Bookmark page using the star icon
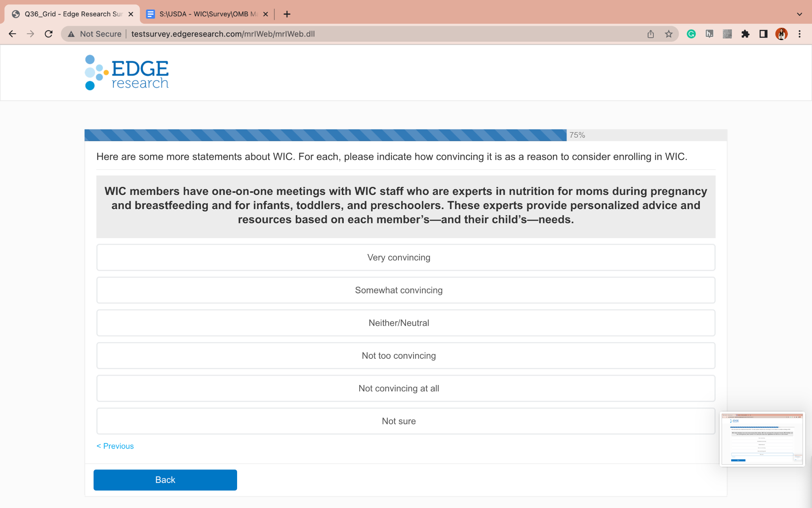Image resolution: width=812 pixels, height=508 pixels. (669, 34)
